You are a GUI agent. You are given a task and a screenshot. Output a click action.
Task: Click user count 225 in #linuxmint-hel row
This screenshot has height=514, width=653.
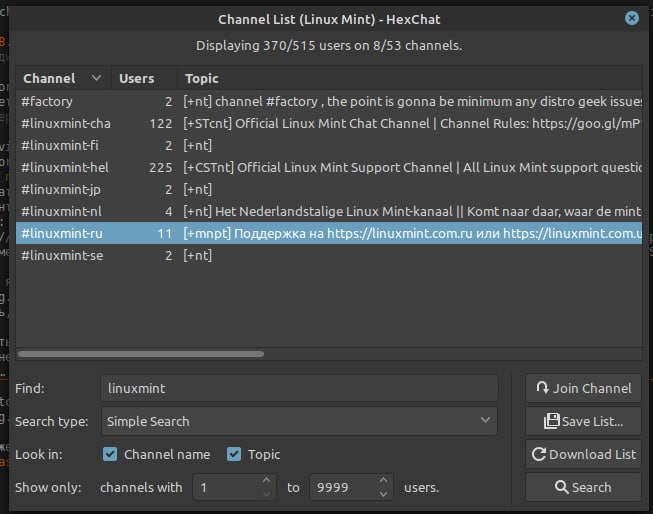click(160, 167)
